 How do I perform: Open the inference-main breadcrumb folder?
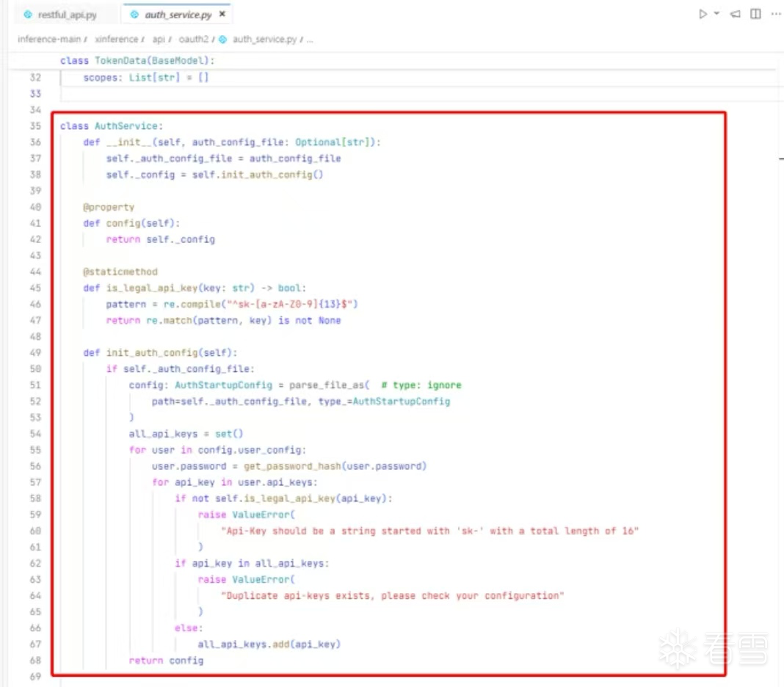(x=48, y=39)
